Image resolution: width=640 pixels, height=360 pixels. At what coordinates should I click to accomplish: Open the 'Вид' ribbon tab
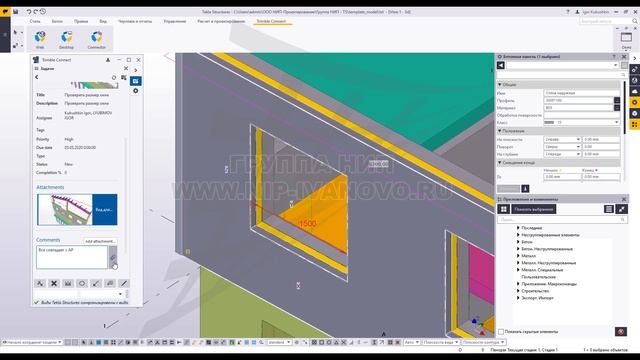point(103,21)
